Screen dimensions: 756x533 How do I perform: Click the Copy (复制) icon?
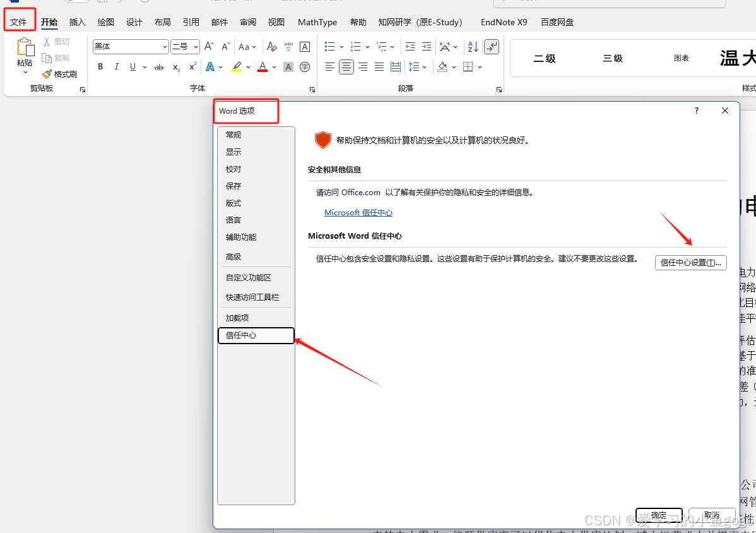[x=47, y=58]
